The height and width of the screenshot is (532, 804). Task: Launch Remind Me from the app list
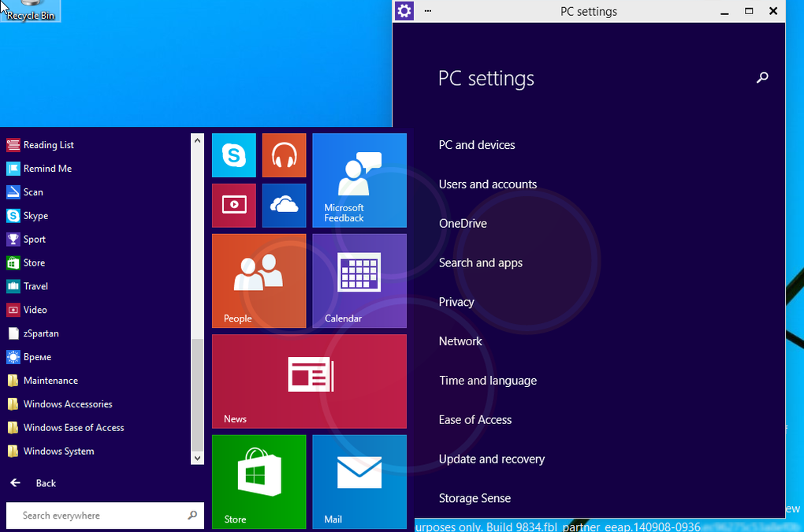pyautogui.click(x=39, y=169)
